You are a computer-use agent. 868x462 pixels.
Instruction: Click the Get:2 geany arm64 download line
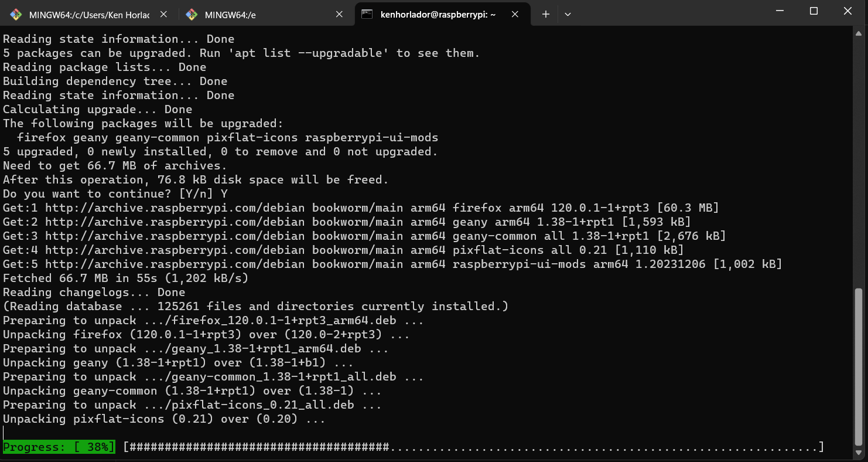coord(347,222)
